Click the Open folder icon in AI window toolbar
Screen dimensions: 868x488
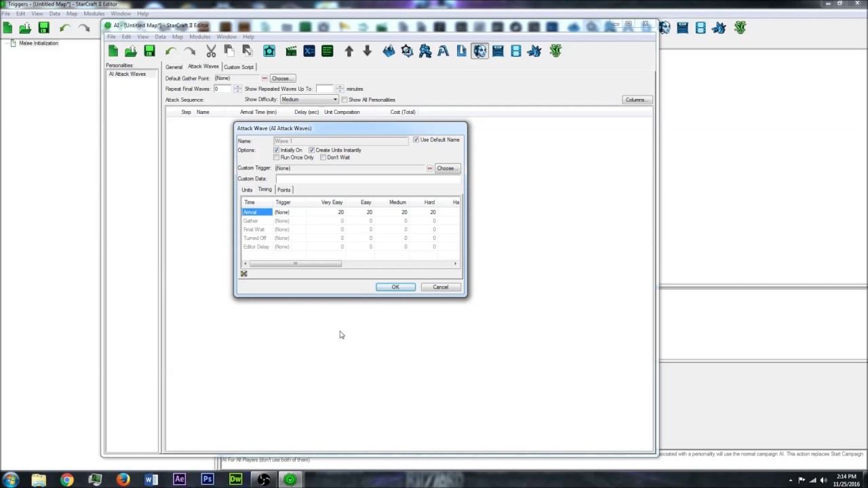130,51
